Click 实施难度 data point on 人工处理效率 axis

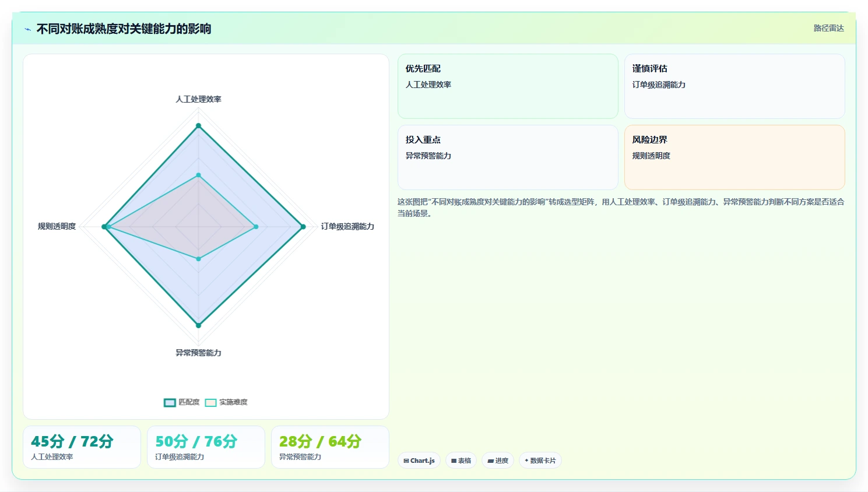(x=198, y=175)
